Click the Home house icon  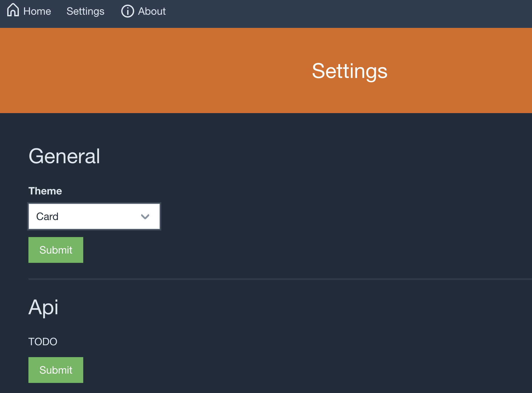pyautogui.click(x=13, y=10)
